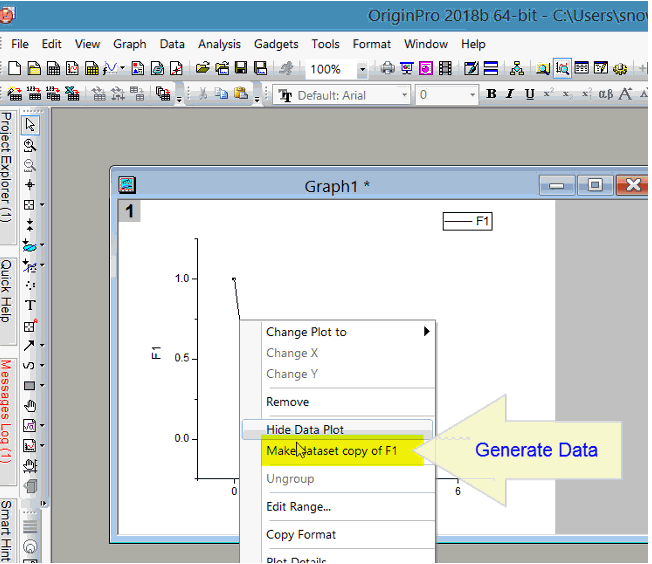Image resolution: width=652 pixels, height=564 pixels.
Task: Click the New Function Plot icon
Action: [110, 68]
